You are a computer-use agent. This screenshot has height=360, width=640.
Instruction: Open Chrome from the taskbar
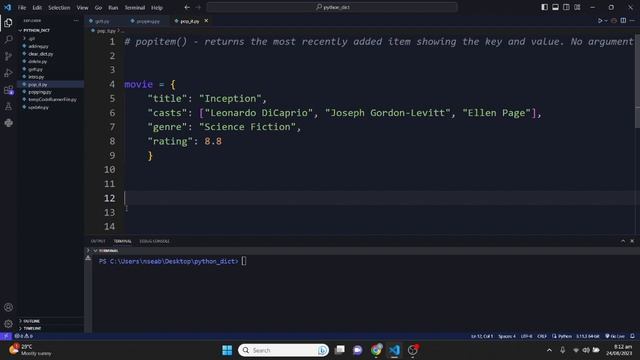(376, 350)
